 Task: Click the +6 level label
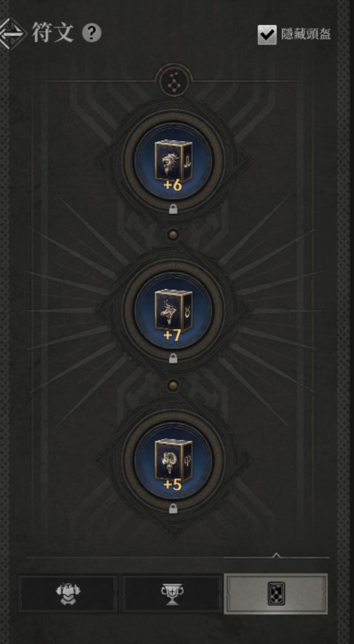[x=173, y=185]
